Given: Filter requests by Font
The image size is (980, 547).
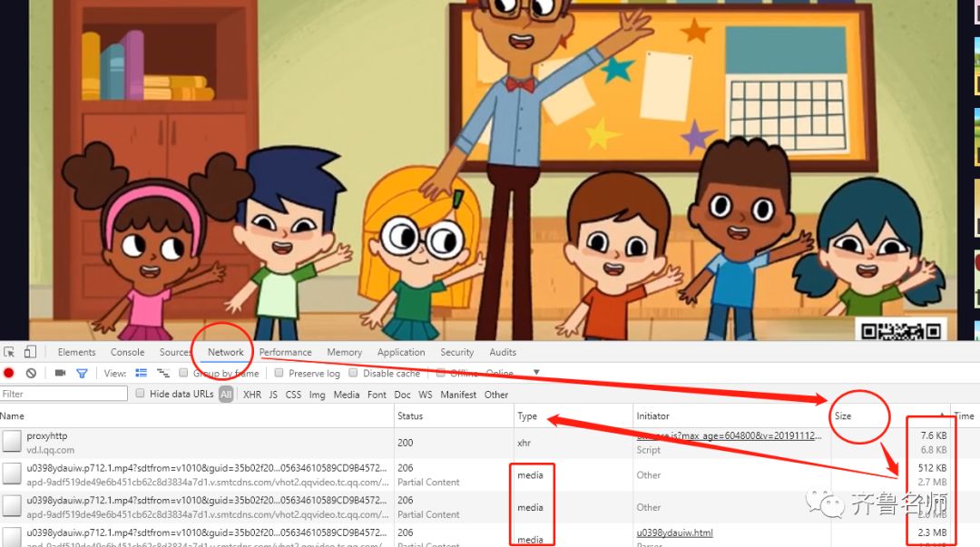Looking at the screenshot, I should pyautogui.click(x=377, y=395).
